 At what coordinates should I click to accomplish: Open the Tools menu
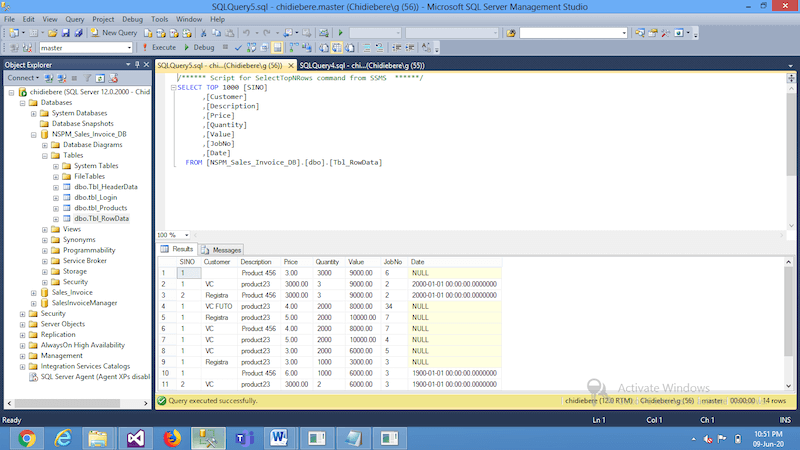tap(159, 19)
